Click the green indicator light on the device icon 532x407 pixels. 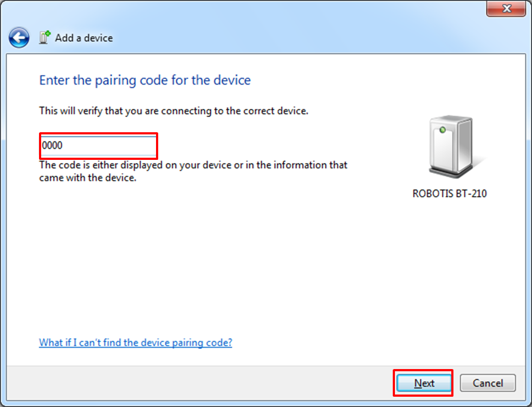coord(443,130)
